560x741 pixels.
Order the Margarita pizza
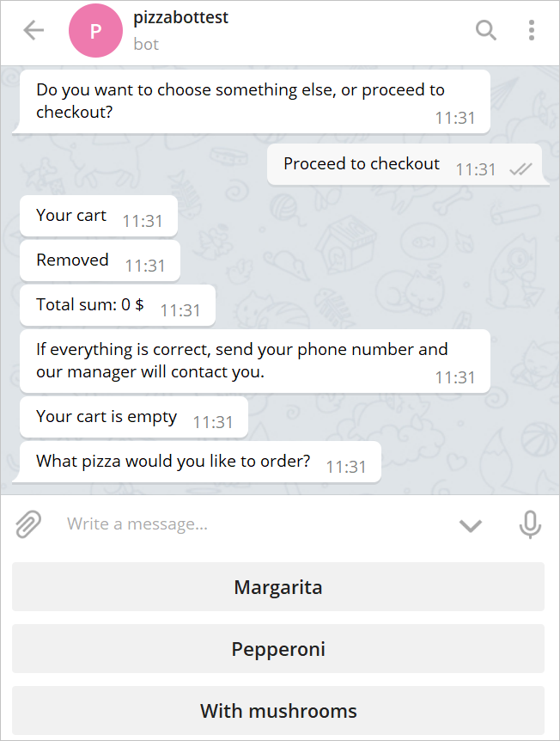[x=278, y=588]
